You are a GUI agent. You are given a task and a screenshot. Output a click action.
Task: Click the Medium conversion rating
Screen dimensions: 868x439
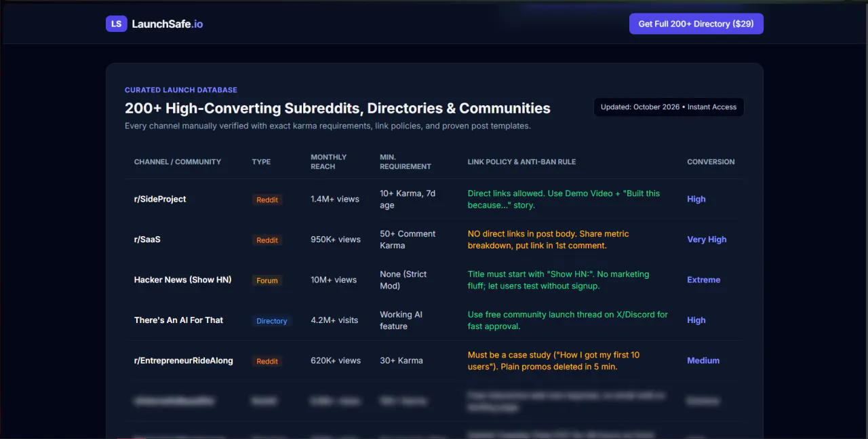[x=703, y=360]
